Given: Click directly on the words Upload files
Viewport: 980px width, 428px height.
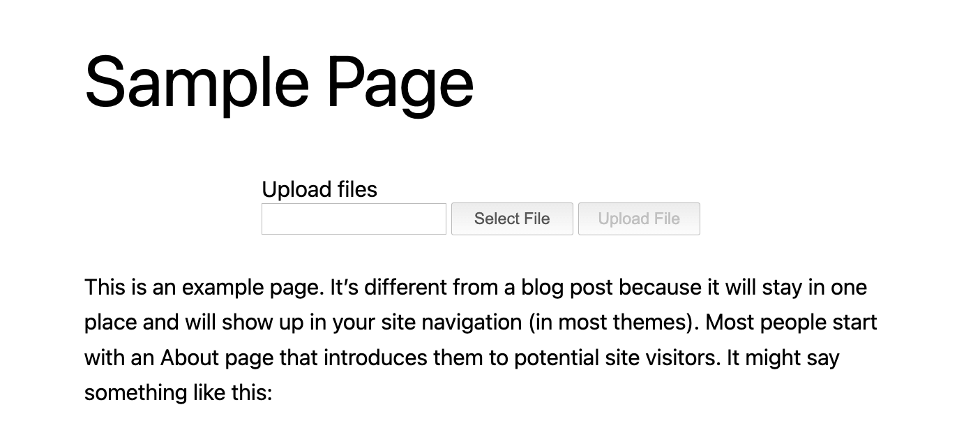Looking at the screenshot, I should (x=319, y=189).
